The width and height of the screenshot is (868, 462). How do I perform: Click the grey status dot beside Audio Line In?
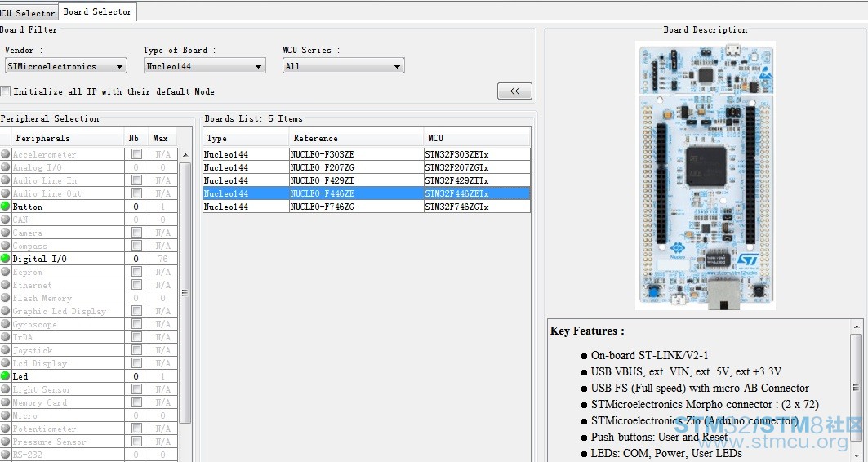click(x=6, y=180)
